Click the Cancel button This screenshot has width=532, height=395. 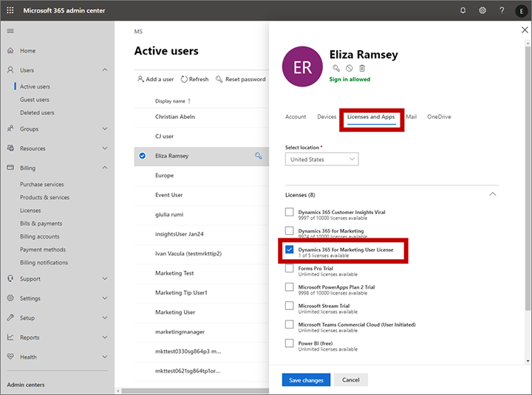(351, 380)
